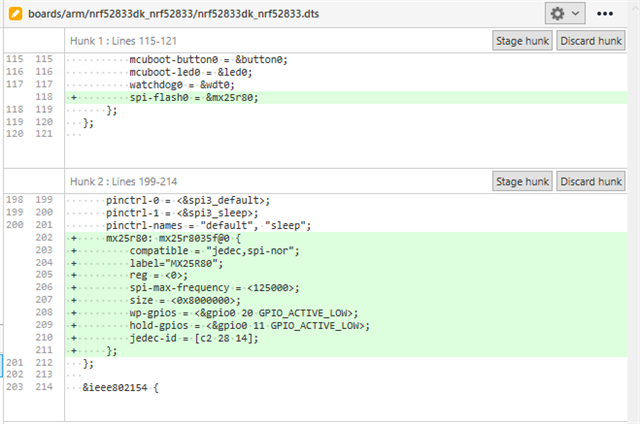Click line number 118 in new column
The height and width of the screenshot is (424, 640).
pos(44,97)
